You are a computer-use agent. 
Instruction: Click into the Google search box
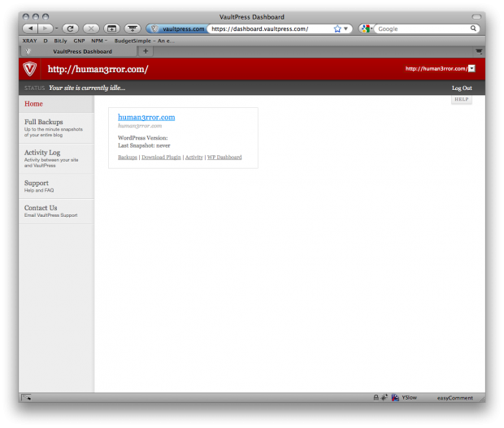point(423,29)
